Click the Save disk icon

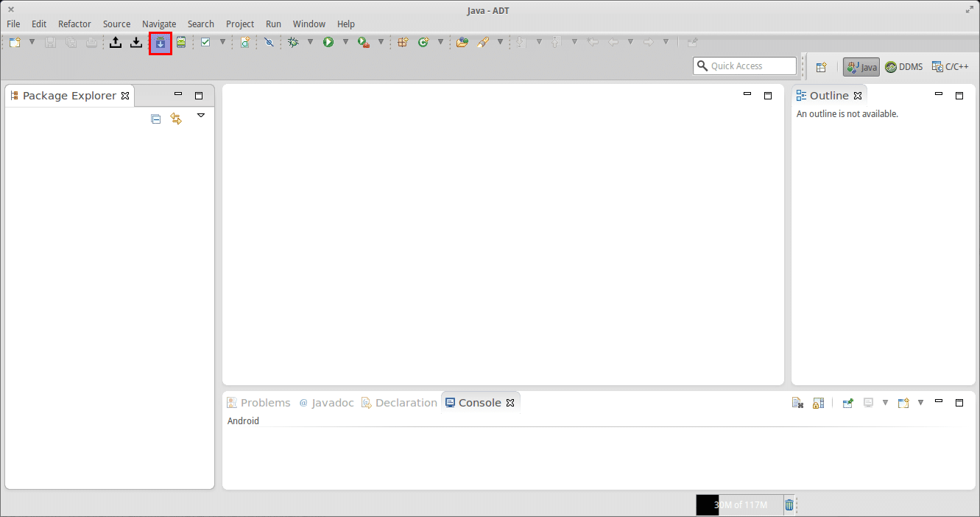pyautogui.click(x=51, y=43)
